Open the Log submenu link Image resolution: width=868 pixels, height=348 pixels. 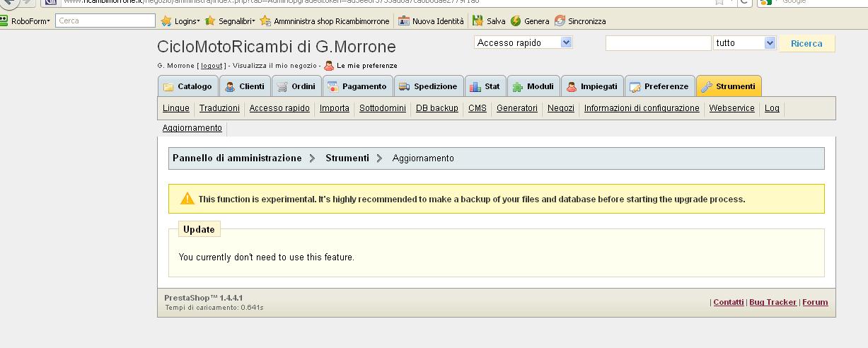tap(772, 108)
